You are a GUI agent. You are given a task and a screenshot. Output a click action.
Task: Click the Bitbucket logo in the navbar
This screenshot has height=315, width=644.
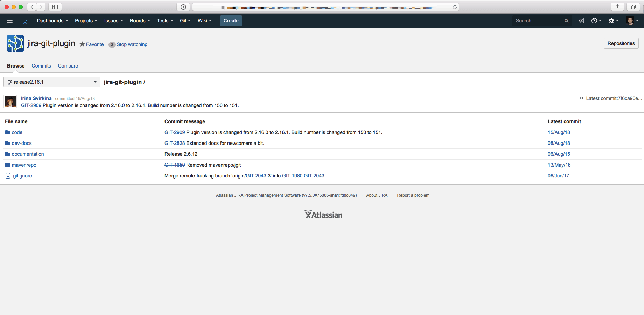coord(24,21)
